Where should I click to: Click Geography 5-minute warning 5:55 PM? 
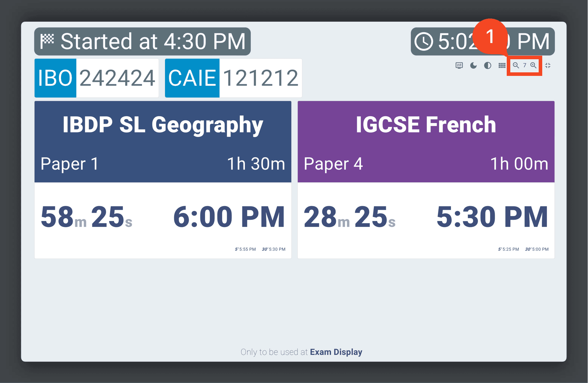[x=245, y=249]
